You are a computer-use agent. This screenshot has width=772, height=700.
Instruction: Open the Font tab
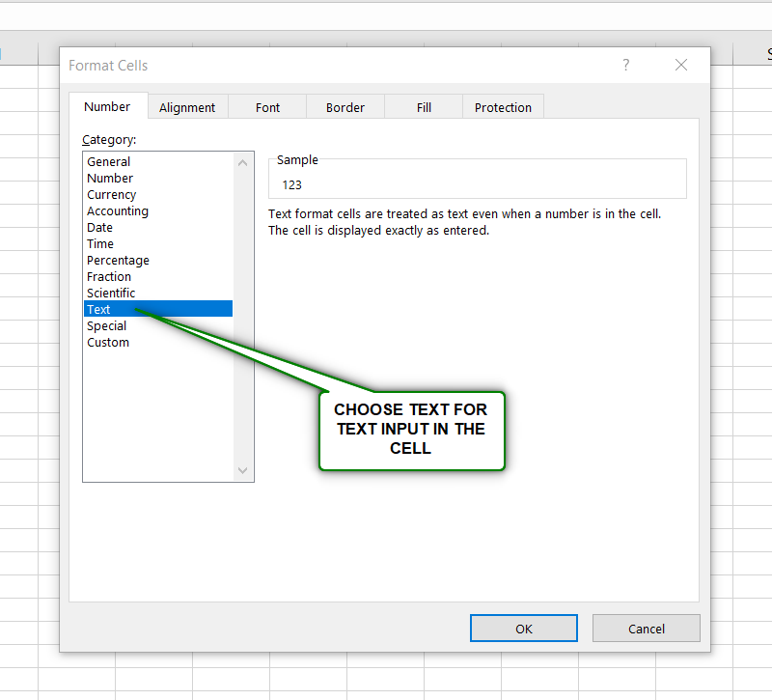[x=267, y=107]
